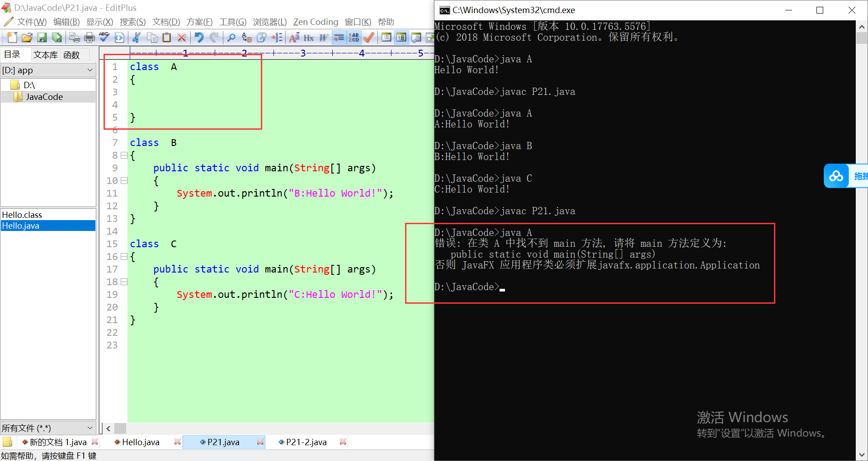The height and width of the screenshot is (461, 868).
Task: Close the Hello.java document tab
Action: click(x=177, y=442)
